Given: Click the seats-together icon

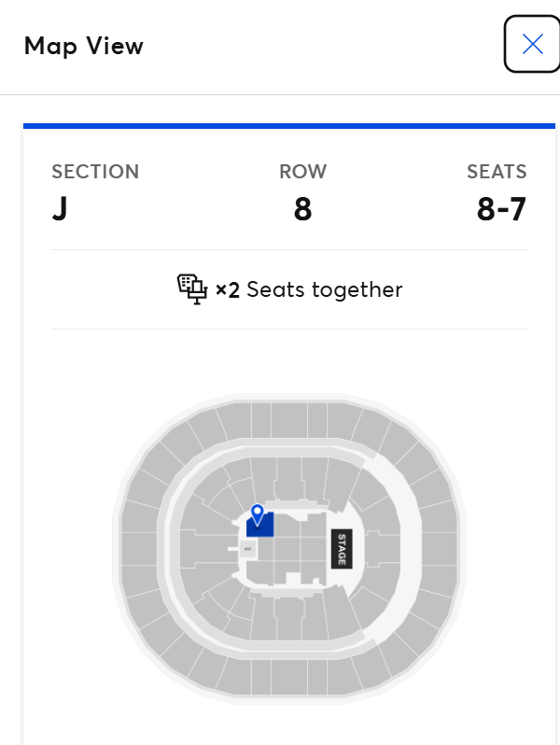Looking at the screenshot, I should pos(191,289).
